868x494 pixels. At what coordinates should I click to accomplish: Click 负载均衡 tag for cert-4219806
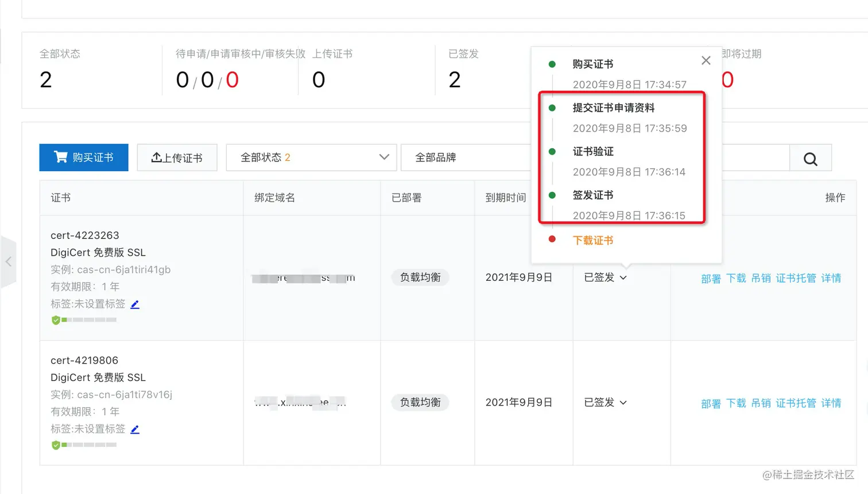(x=420, y=402)
